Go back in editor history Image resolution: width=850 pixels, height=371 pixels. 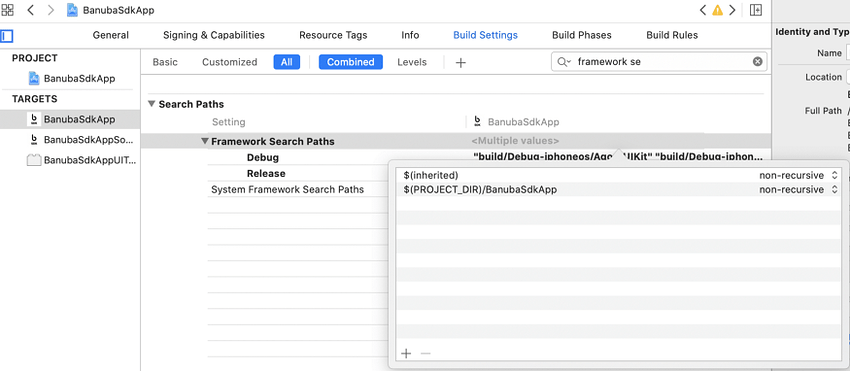[31, 10]
